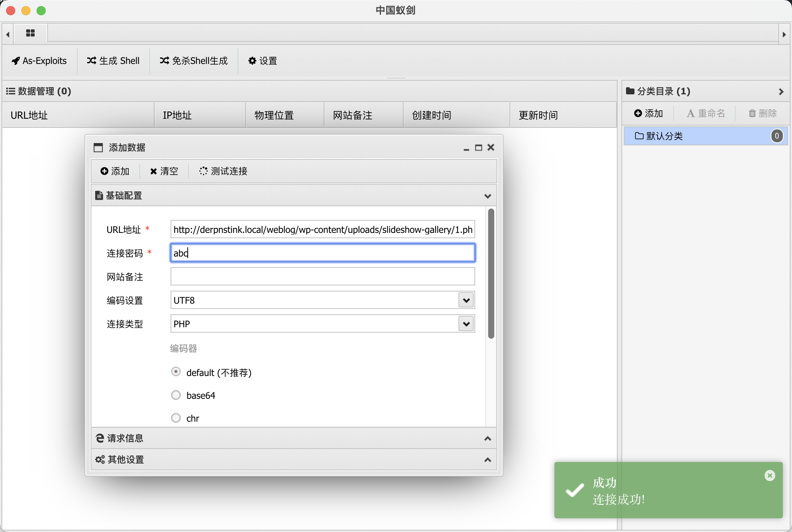Select the 默认分类 category folder
This screenshot has height=532, width=792.
(x=665, y=136)
